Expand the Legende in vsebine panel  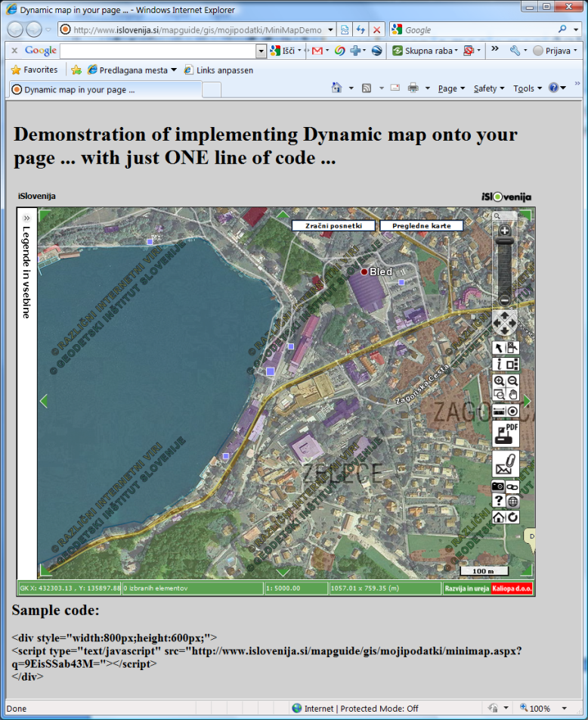click(x=26, y=218)
